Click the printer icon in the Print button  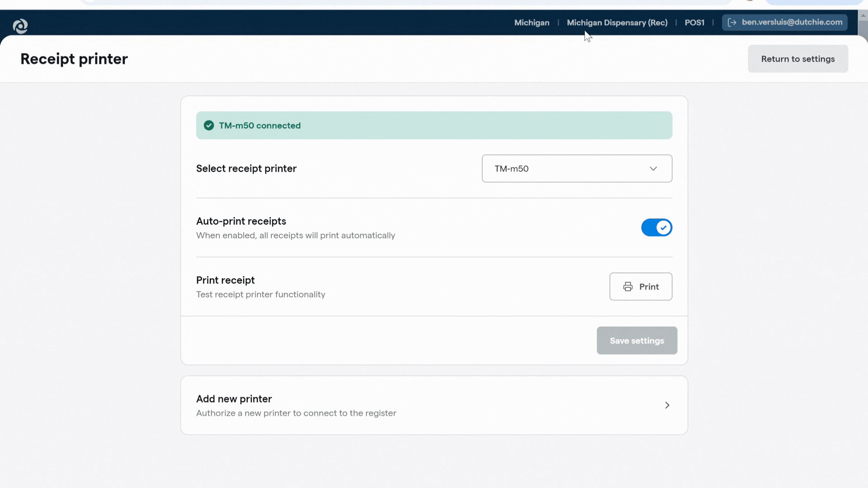pos(628,286)
